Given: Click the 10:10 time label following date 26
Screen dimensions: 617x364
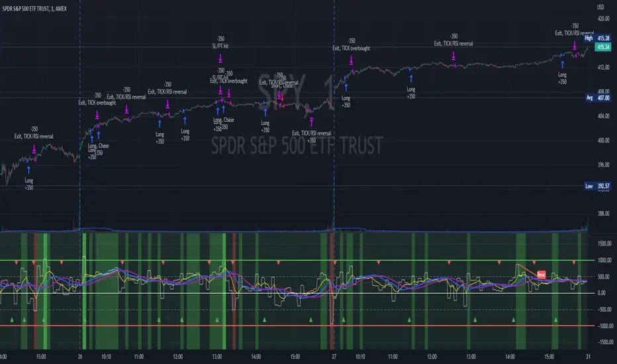Looking at the screenshot, I should 106,357.
